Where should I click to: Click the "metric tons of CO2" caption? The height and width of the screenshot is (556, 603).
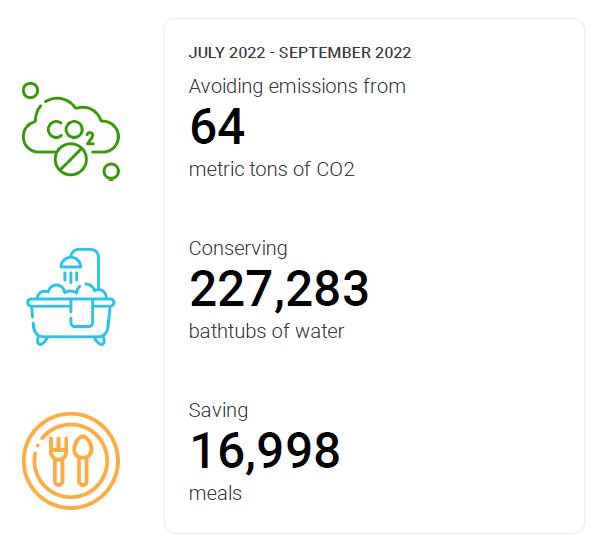pos(271,169)
